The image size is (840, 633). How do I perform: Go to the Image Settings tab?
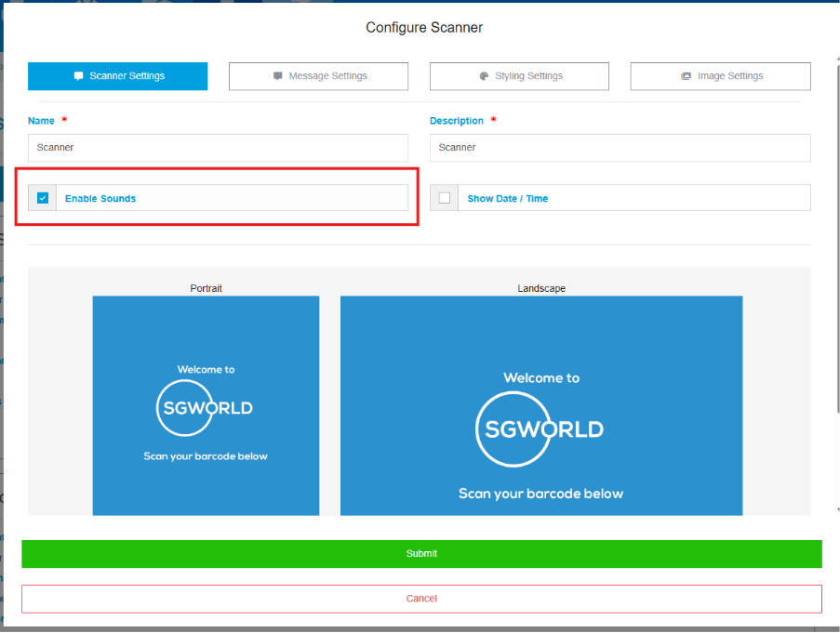point(720,76)
